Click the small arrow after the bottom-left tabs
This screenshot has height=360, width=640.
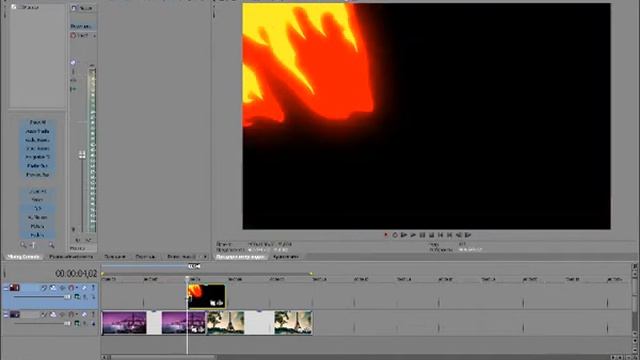[x=204, y=257]
